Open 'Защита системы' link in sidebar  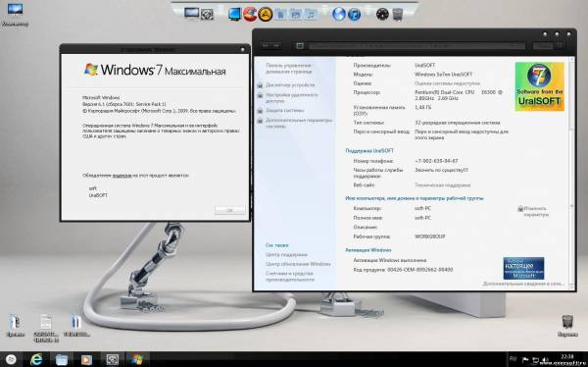coord(284,111)
